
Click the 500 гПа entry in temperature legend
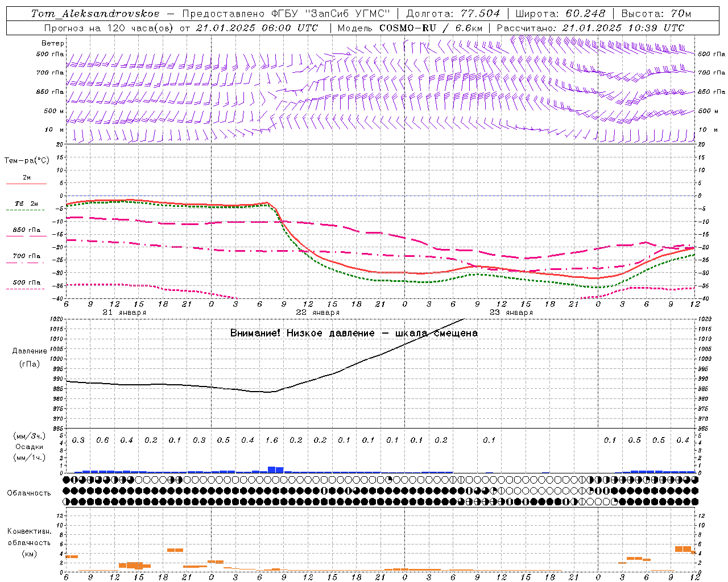click(26, 282)
